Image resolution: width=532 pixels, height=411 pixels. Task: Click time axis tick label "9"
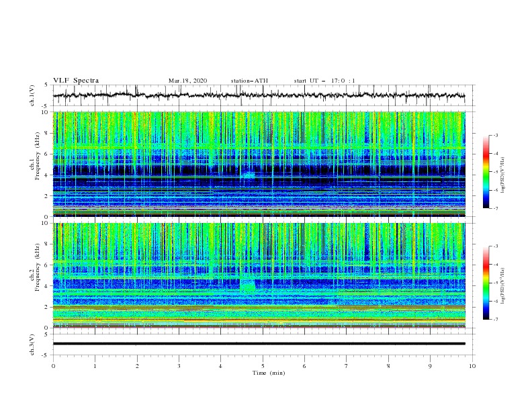(x=430, y=366)
